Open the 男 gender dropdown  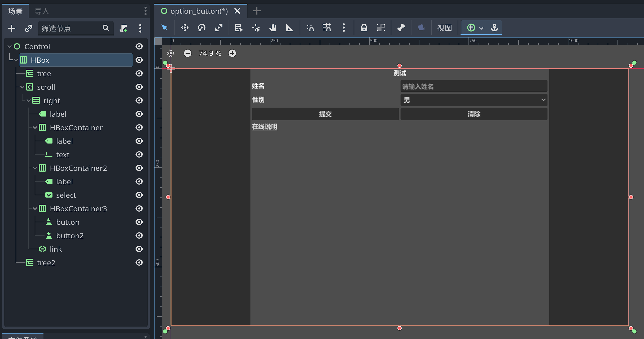(474, 100)
